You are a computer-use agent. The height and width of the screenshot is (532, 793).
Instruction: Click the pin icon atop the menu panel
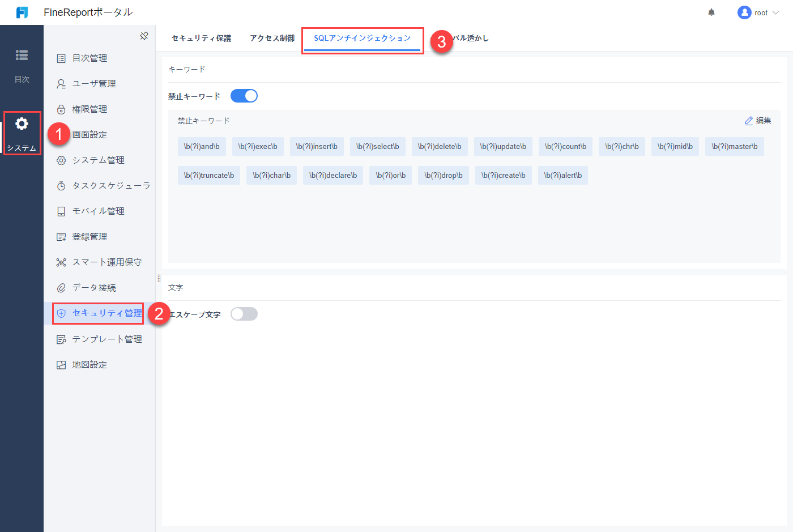point(144,35)
